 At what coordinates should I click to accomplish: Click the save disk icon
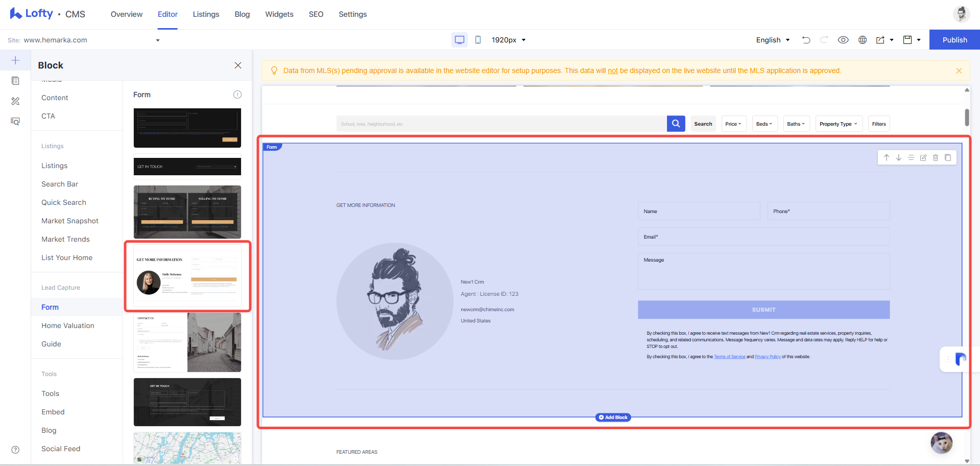click(907, 40)
